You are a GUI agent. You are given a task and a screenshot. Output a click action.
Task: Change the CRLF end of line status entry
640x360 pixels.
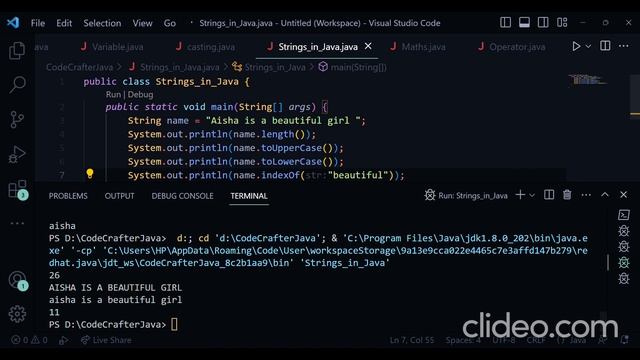tap(536, 340)
